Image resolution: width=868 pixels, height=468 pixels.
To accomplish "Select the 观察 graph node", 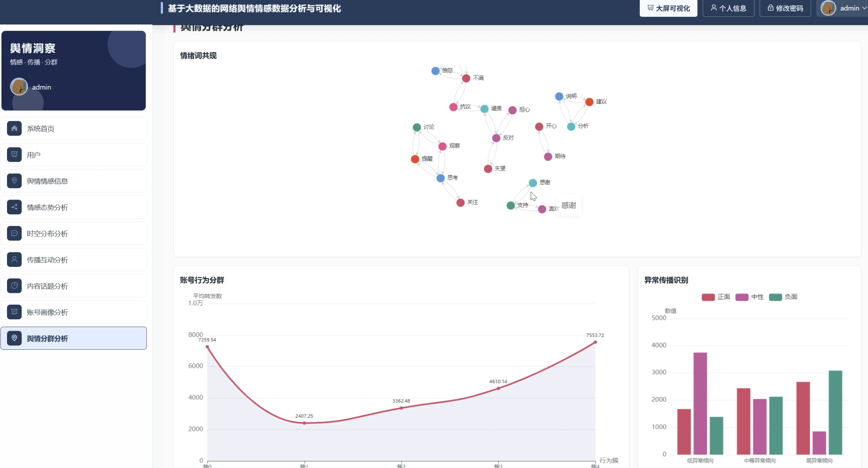I will (x=443, y=146).
